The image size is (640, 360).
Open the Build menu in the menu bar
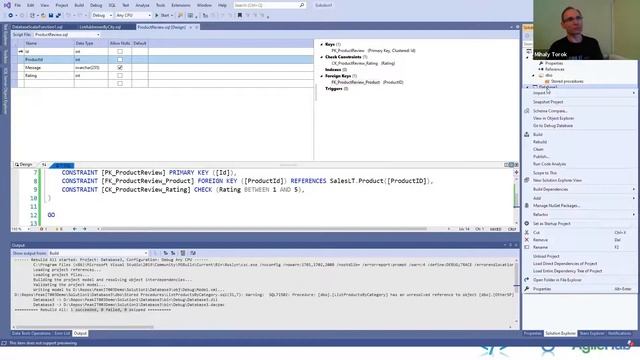tap(79, 5)
